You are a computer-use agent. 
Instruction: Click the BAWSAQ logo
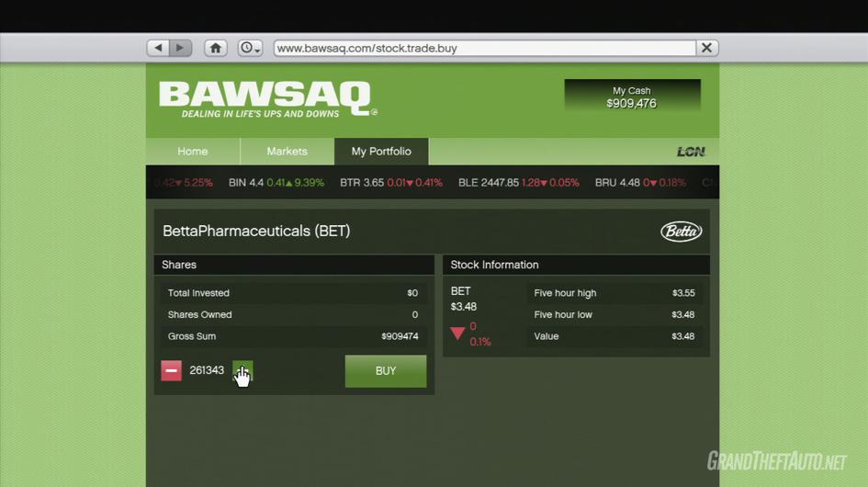tap(268, 100)
